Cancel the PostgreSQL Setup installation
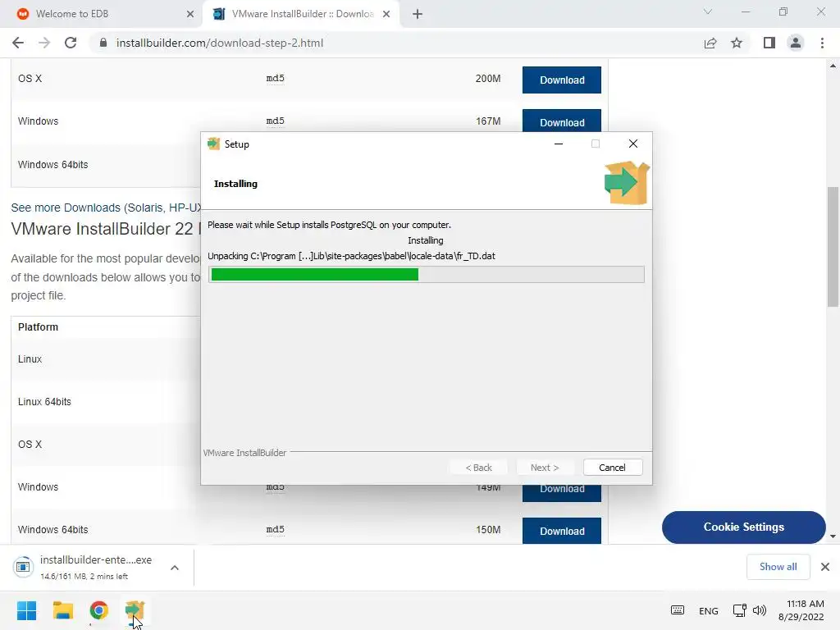The height and width of the screenshot is (630, 840). click(x=612, y=467)
